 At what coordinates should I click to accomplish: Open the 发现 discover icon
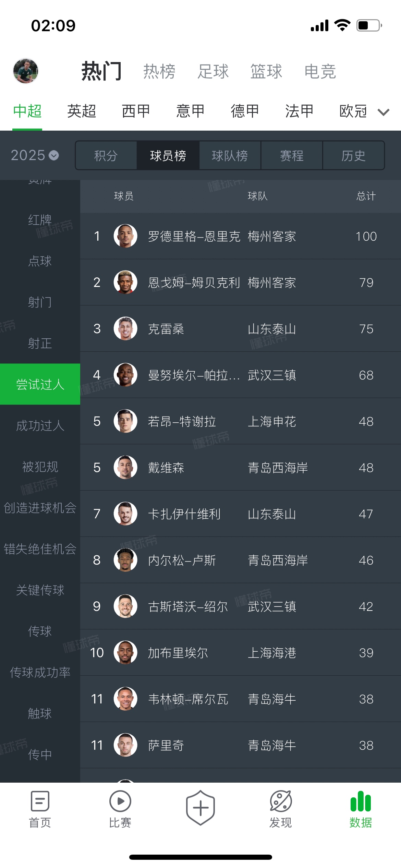click(281, 801)
